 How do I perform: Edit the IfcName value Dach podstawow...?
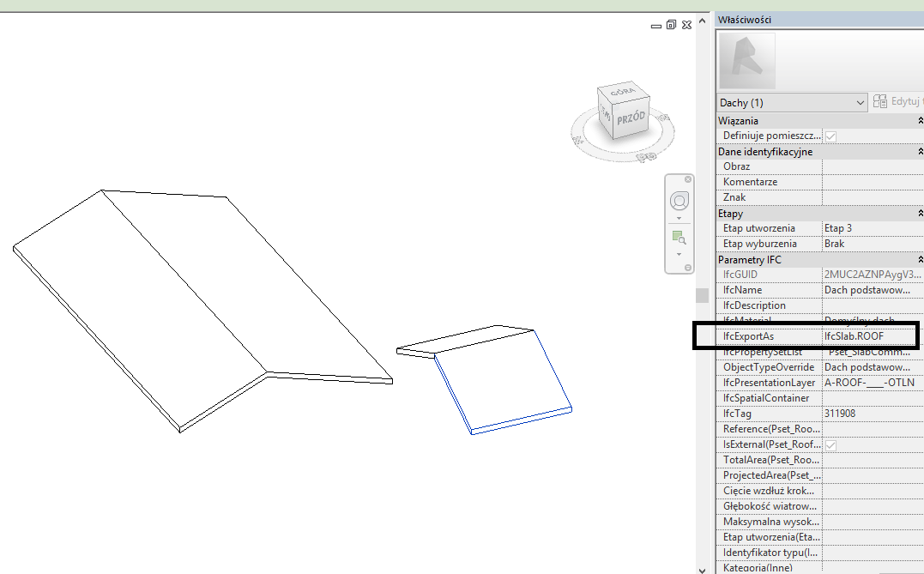[873, 290]
